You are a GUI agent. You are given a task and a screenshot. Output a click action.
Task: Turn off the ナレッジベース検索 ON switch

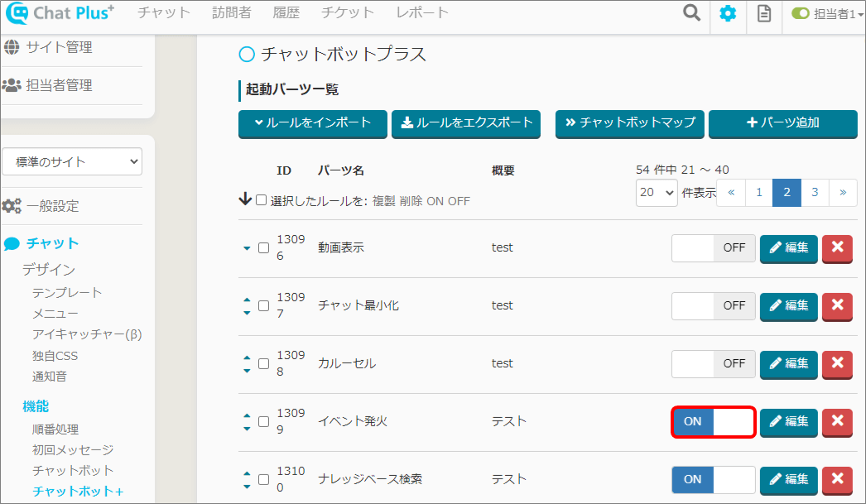[x=714, y=480]
